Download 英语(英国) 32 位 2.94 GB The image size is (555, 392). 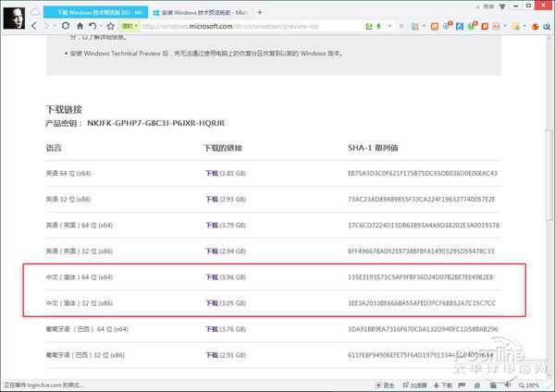pos(212,251)
